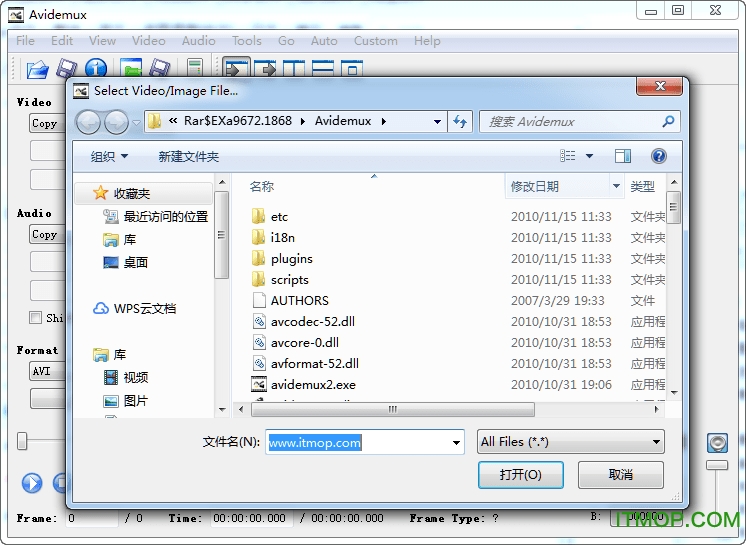Image resolution: width=746 pixels, height=545 pixels.
Task: Open the 修改日期 column filter dropdown
Action: point(616,186)
